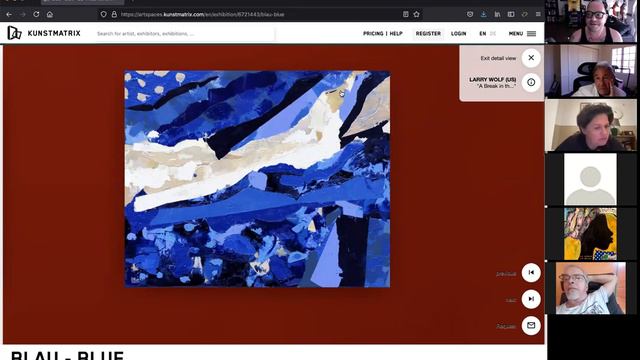
Task: Select the second video participant thumbnail
Action: (x=591, y=71)
